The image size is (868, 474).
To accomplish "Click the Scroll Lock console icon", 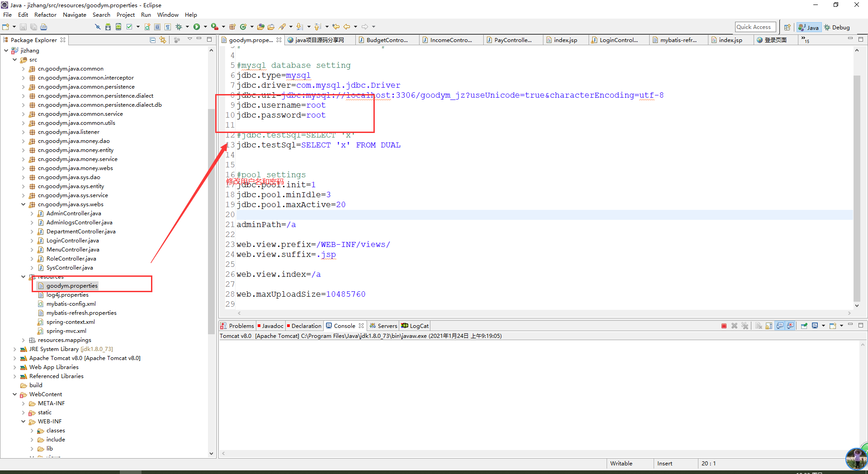I will click(769, 326).
